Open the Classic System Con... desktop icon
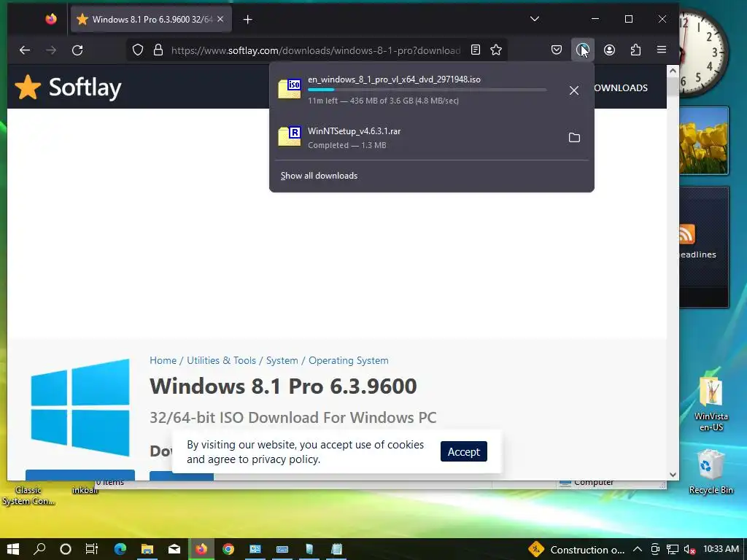This screenshot has width=747, height=560. (28, 495)
